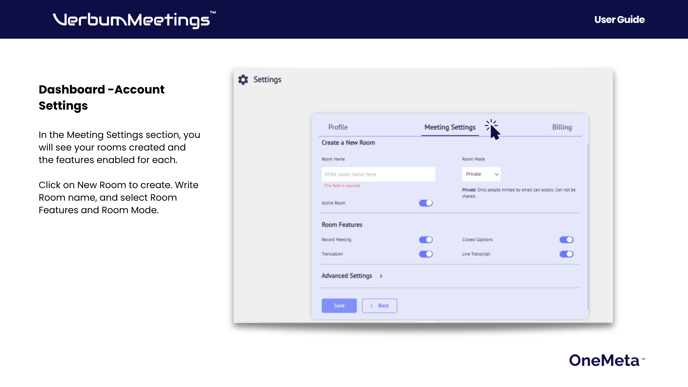Click the scrollbar of the settings panel

[x=587, y=226]
